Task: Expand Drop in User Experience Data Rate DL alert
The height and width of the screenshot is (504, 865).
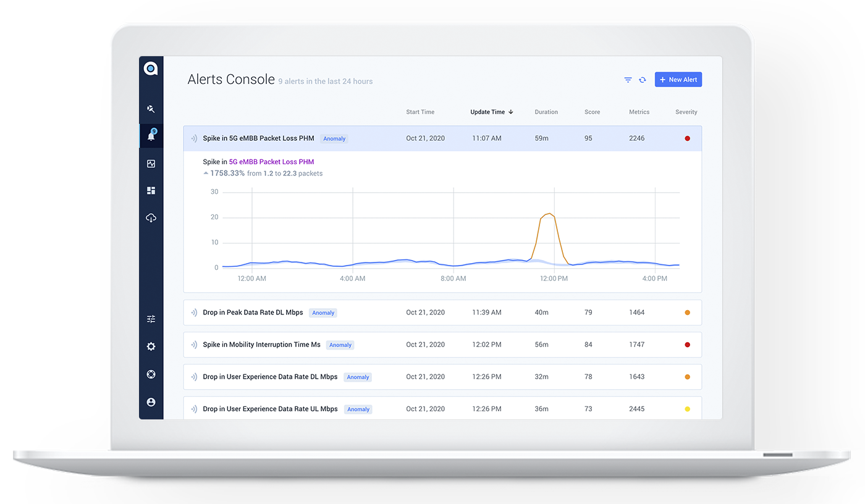Action: 442,377
